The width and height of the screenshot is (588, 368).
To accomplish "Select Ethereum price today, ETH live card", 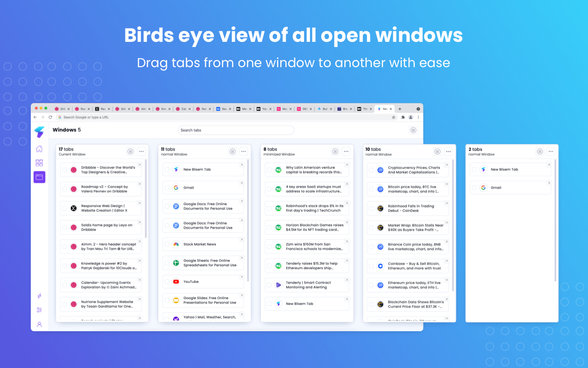I will (x=408, y=285).
